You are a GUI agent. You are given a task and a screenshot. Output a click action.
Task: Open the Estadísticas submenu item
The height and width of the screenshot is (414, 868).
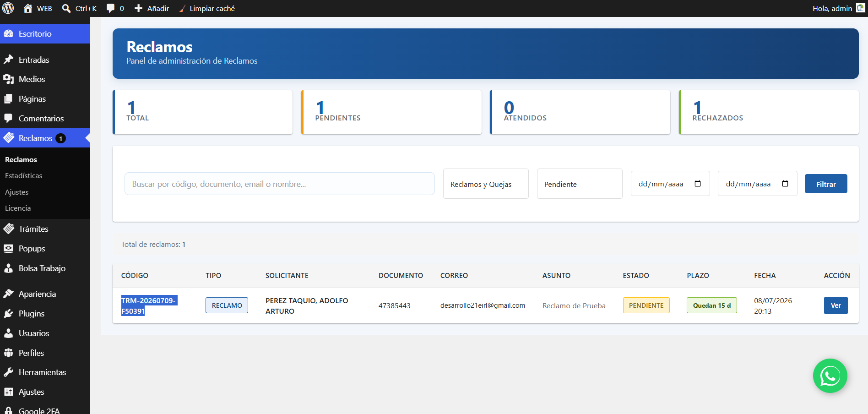24,175
